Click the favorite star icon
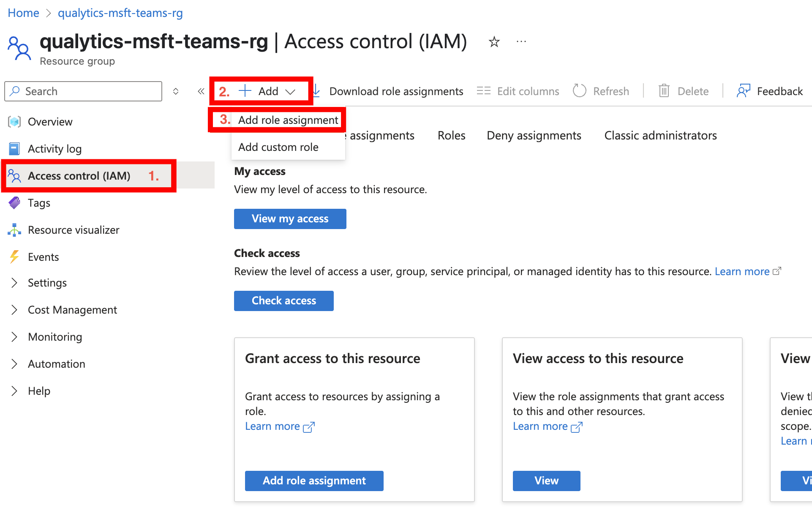Screen dimensions: 812x519 (x=494, y=42)
